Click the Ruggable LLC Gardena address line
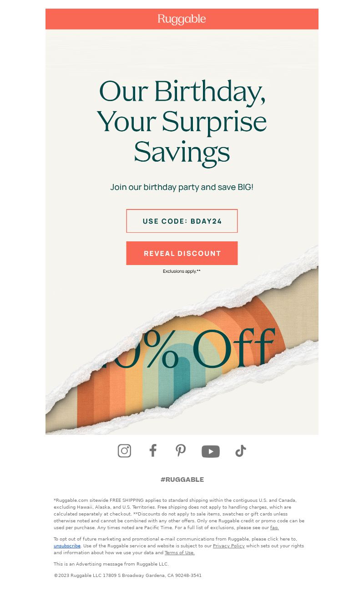 coord(127,576)
